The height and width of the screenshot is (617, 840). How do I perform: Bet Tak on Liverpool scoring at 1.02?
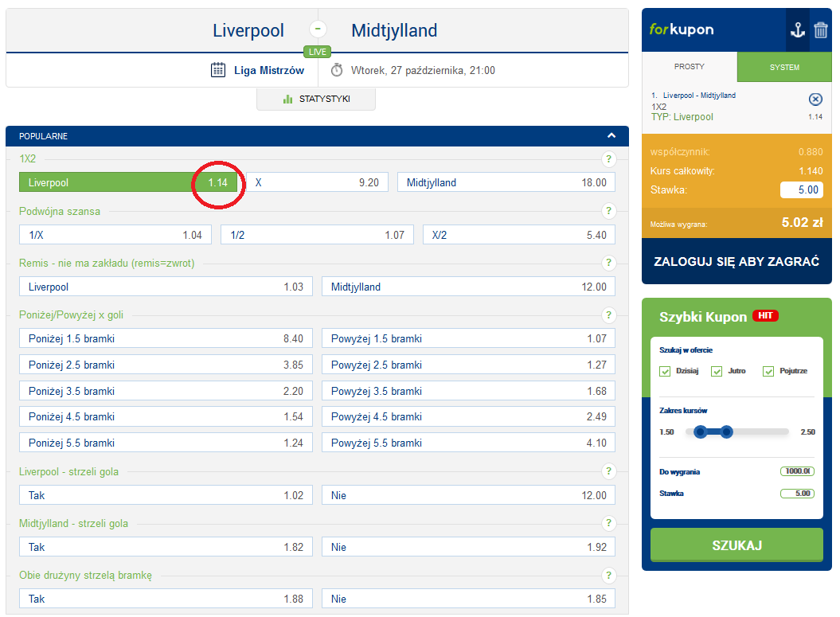[166, 495]
